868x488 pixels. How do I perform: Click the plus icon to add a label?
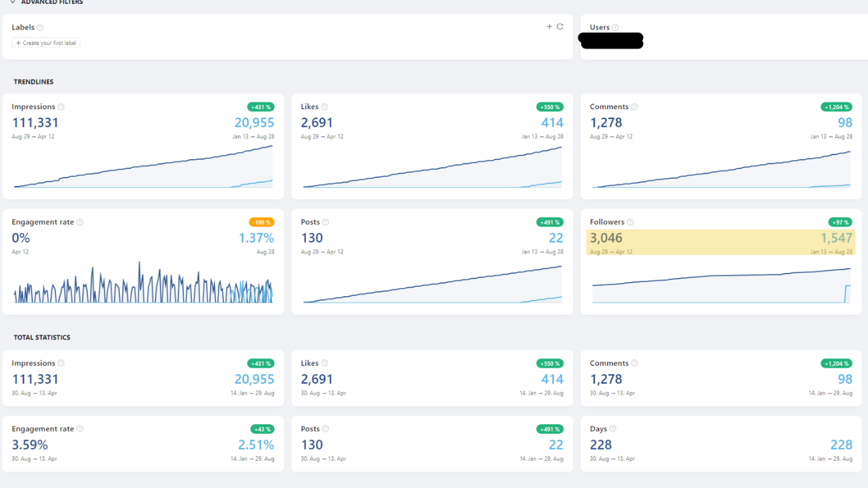549,27
